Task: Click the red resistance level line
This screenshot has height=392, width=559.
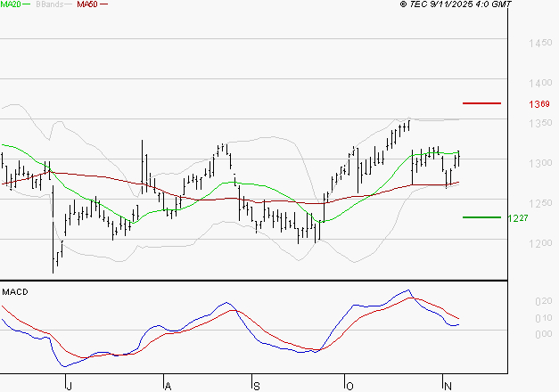Action: (481, 103)
